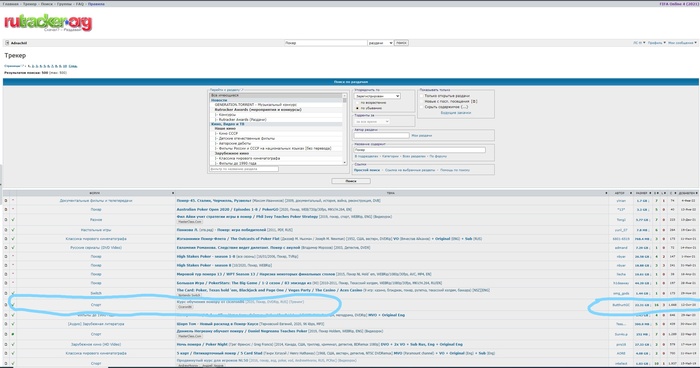
Task: Click status icon in Australian Poker Open row
Action: tap(13, 209)
